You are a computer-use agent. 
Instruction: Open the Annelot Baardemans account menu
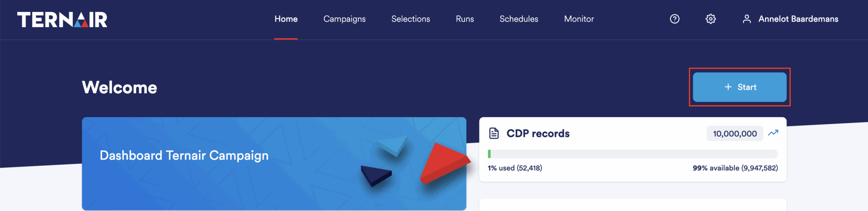[x=798, y=19]
